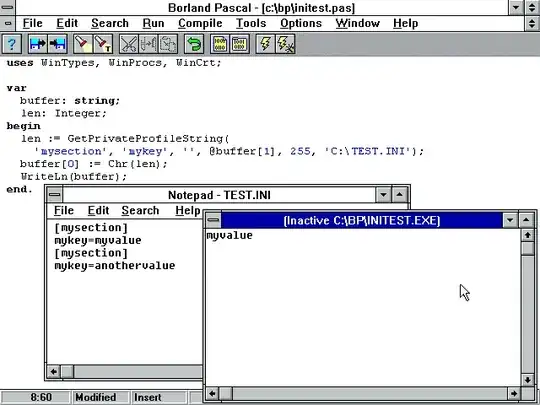Click 'mykey=anothervalue' line in Notepad

click(x=115, y=266)
